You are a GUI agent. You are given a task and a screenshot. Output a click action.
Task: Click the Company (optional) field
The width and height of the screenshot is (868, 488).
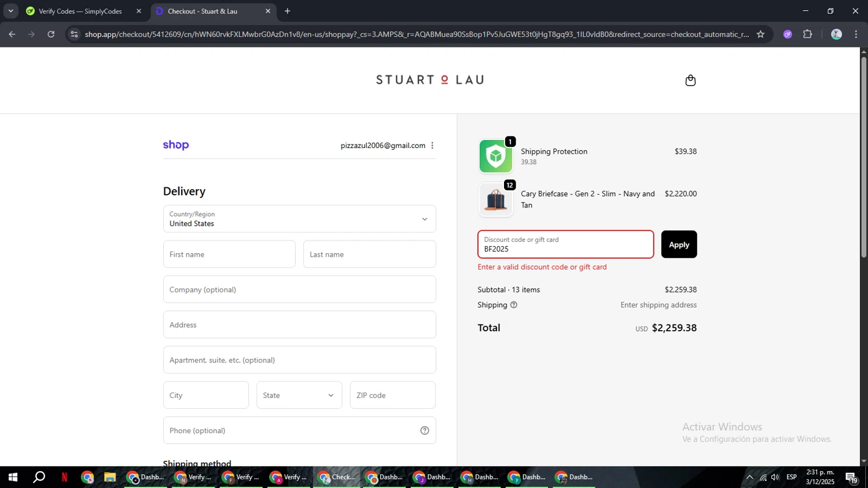coord(299,290)
